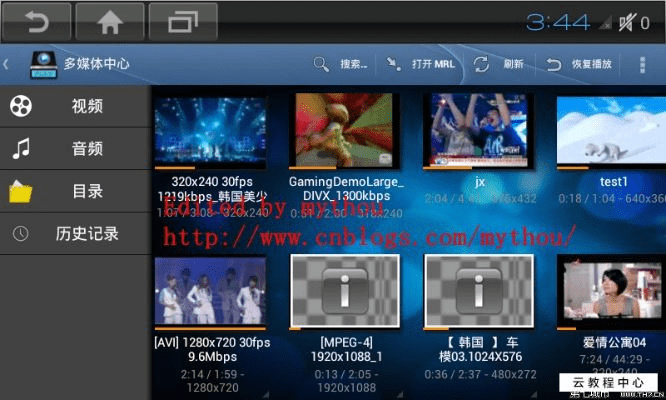Click the yellow folder directory icon
This screenshot has width=666, height=400.
pyautogui.click(x=20, y=191)
